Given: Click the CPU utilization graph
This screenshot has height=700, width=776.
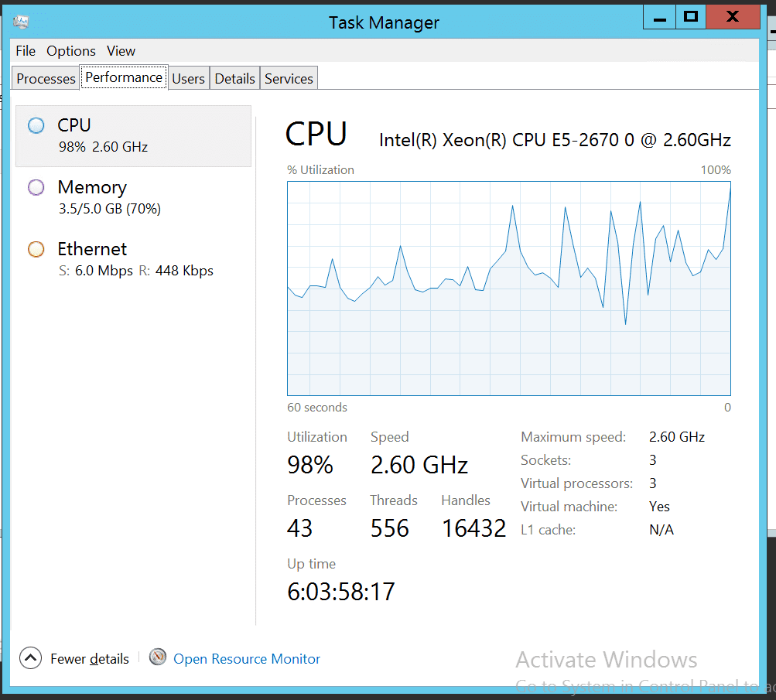Looking at the screenshot, I should (x=508, y=288).
